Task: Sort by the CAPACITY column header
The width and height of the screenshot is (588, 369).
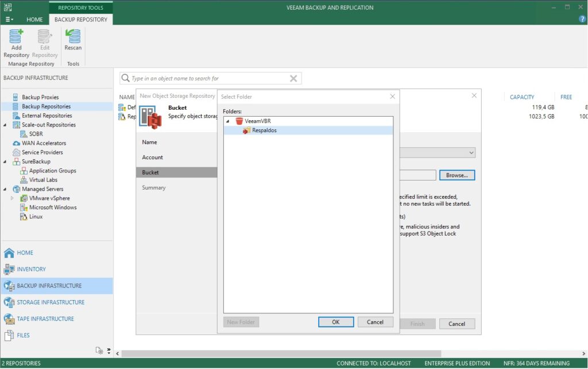Action: point(521,97)
